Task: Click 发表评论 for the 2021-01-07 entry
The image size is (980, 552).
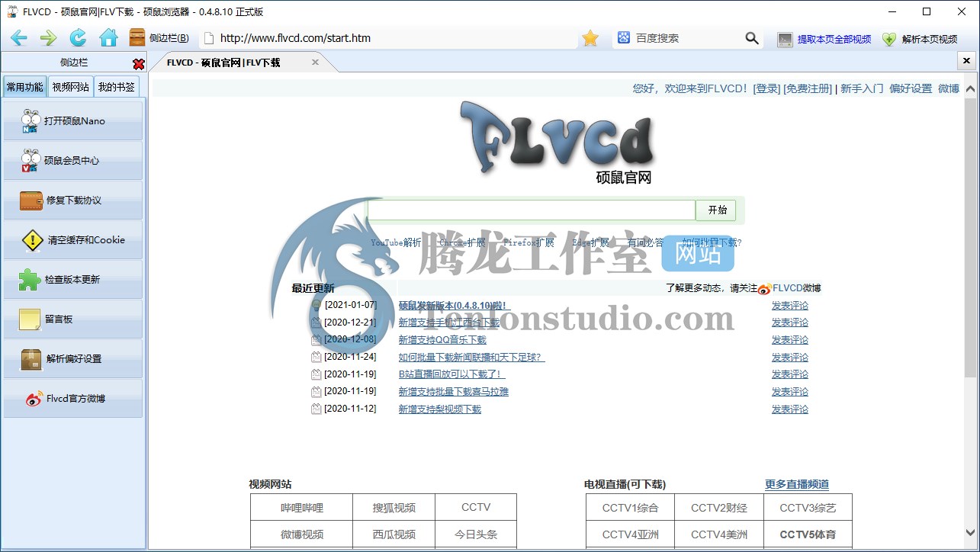Action: tap(790, 306)
